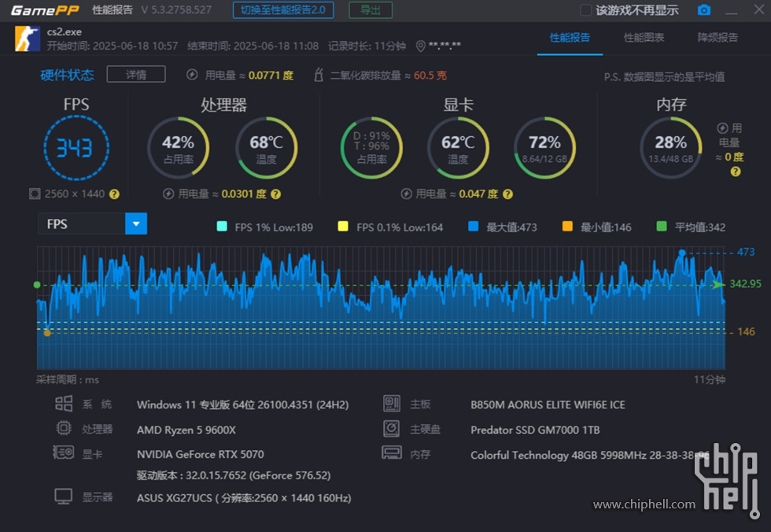Click the 记录时长: 11分钟 text
The height and width of the screenshot is (532, 771).
(367, 46)
